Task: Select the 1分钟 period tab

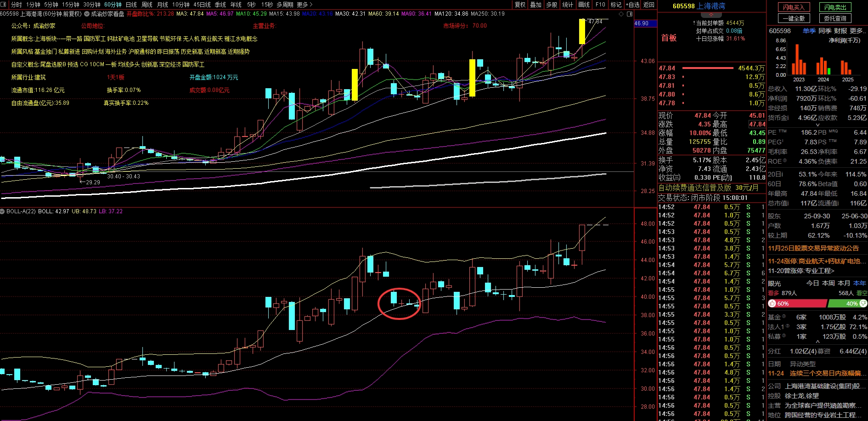Action: tap(33, 5)
